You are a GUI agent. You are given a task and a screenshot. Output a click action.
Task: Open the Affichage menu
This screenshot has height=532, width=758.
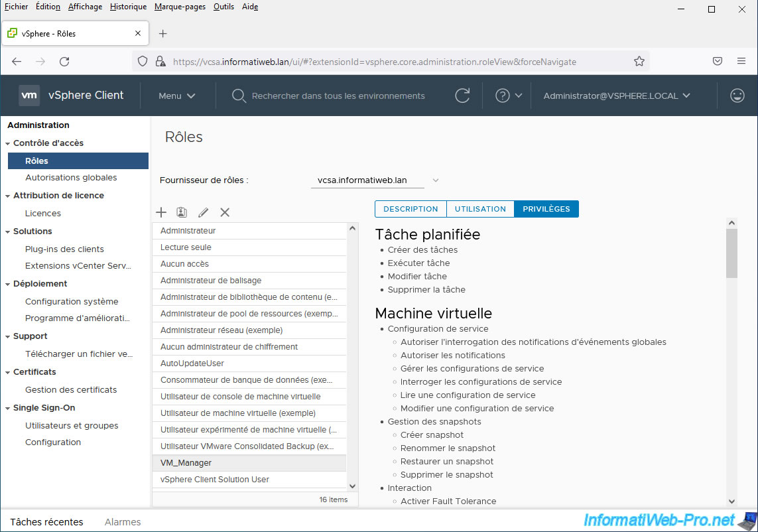click(85, 7)
